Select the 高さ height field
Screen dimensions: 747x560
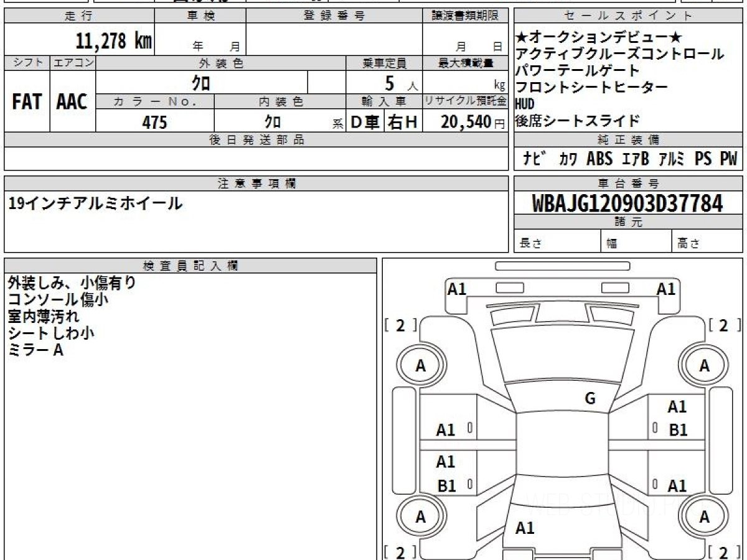pos(707,242)
